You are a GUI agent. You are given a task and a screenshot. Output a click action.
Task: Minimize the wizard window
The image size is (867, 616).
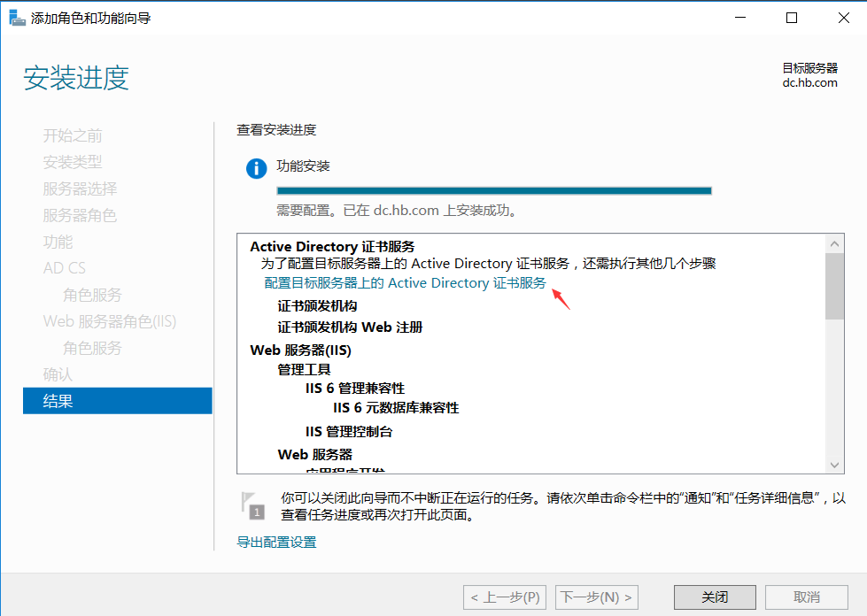point(740,18)
